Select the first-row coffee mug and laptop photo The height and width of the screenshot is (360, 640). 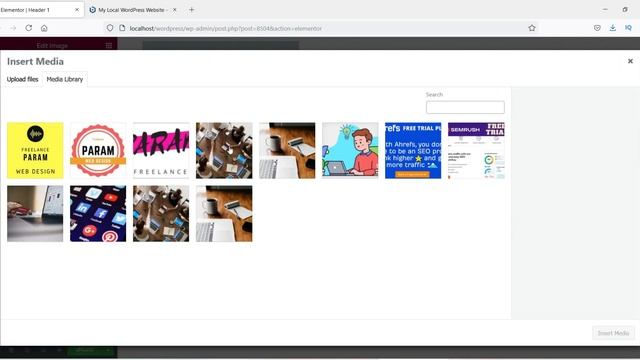pos(287,150)
